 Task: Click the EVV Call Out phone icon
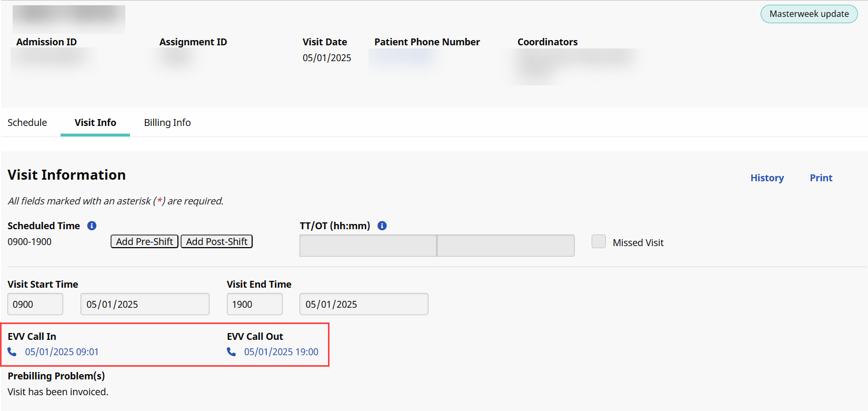[x=231, y=351]
